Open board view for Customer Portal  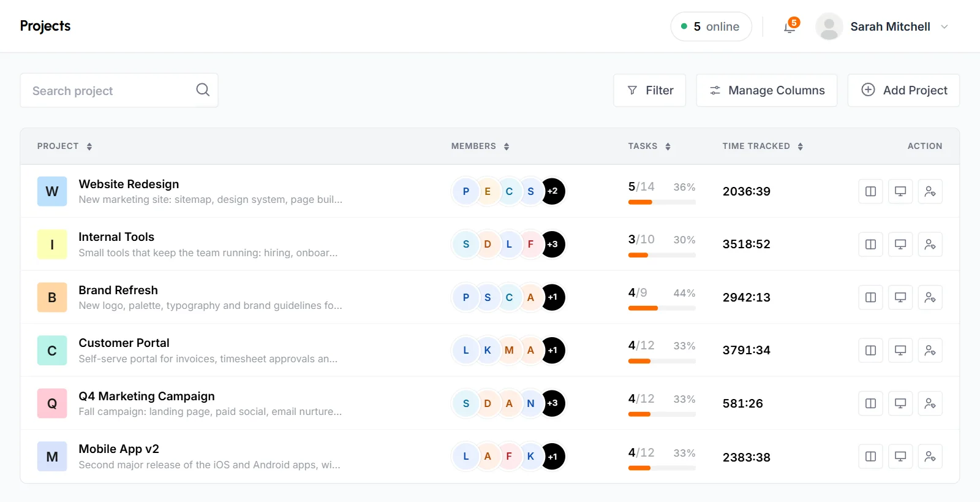pyautogui.click(x=870, y=350)
